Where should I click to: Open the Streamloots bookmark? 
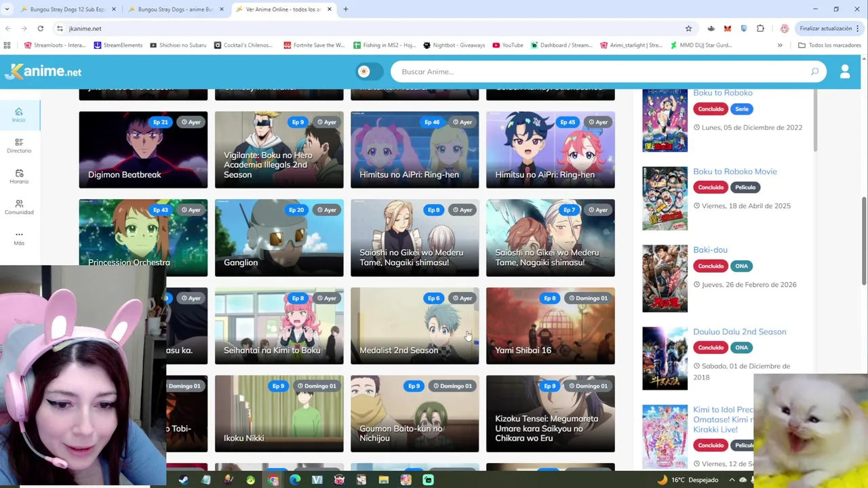click(55, 45)
